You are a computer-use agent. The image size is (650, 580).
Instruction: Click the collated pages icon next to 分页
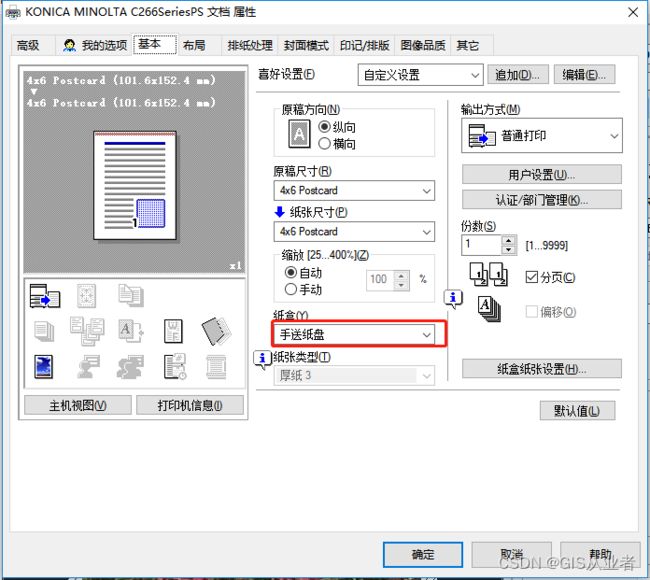coord(488,274)
